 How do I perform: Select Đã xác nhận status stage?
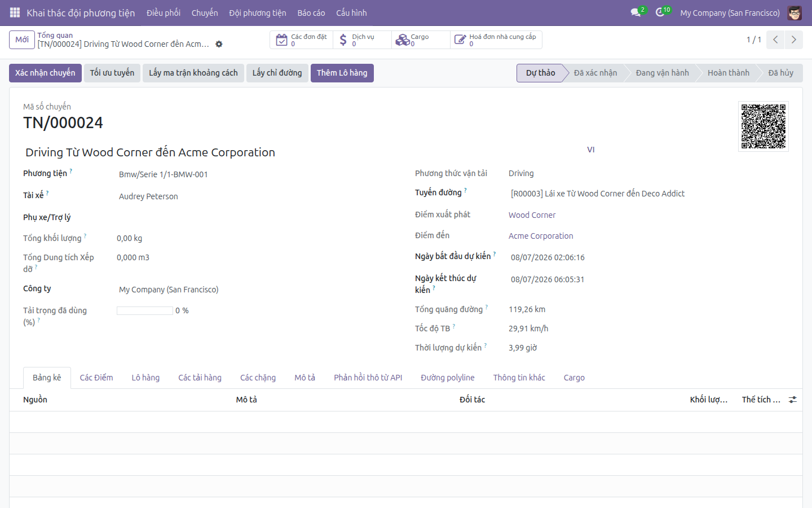pos(595,73)
